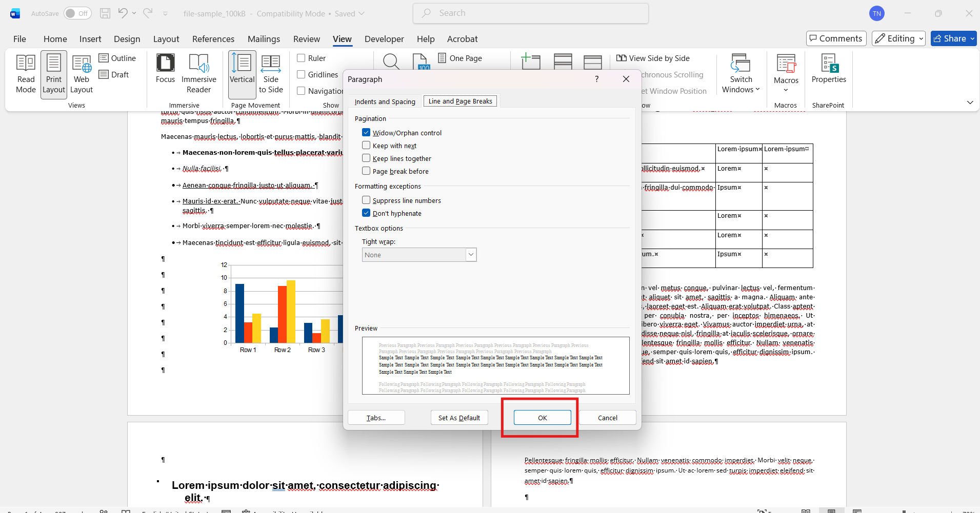Open the Paragraph dialog help question mark
This screenshot has width=980, height=513.
pyautogui.click(x=596, y=79)
